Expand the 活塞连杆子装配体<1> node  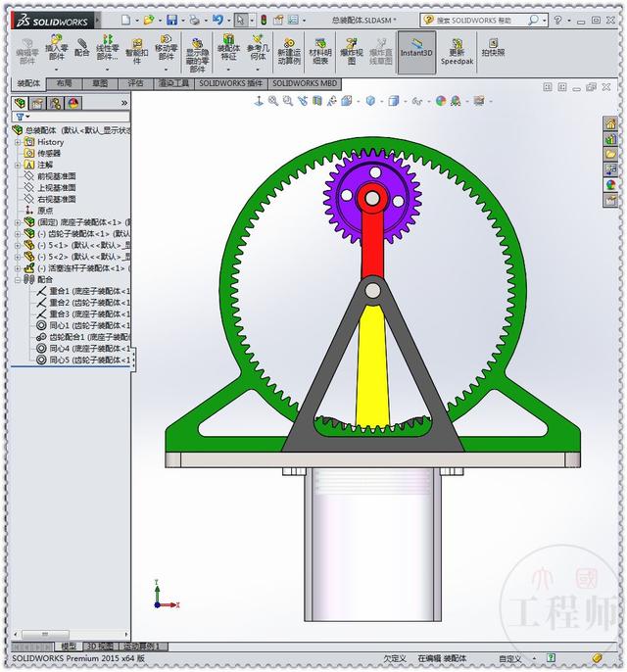(x=18, y=268)
